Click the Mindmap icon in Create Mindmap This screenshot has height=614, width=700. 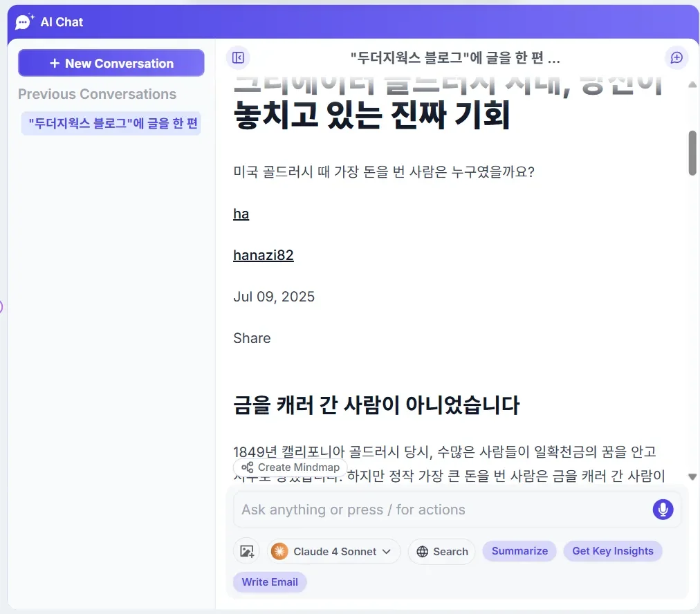click(248, 467)
